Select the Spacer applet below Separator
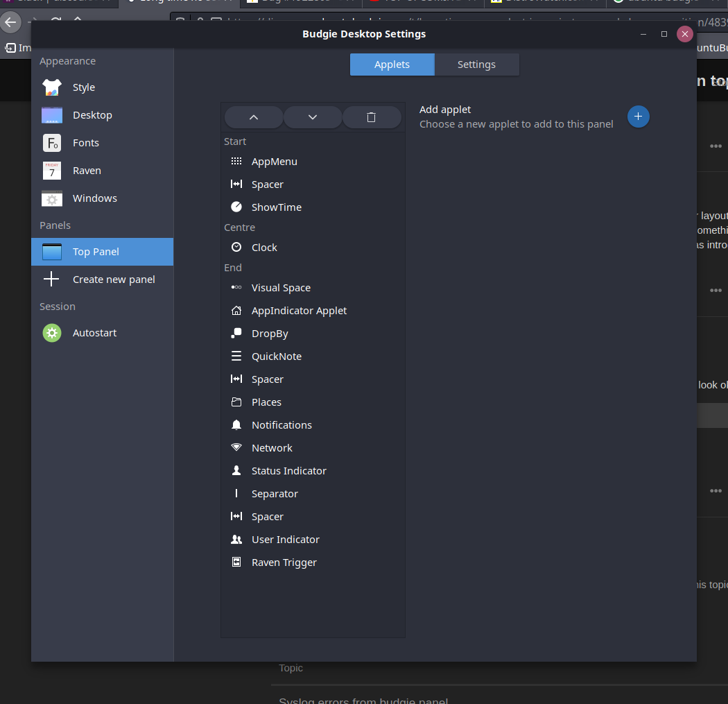The height and width of the screenshot is (704, 728). click(313, 517)
